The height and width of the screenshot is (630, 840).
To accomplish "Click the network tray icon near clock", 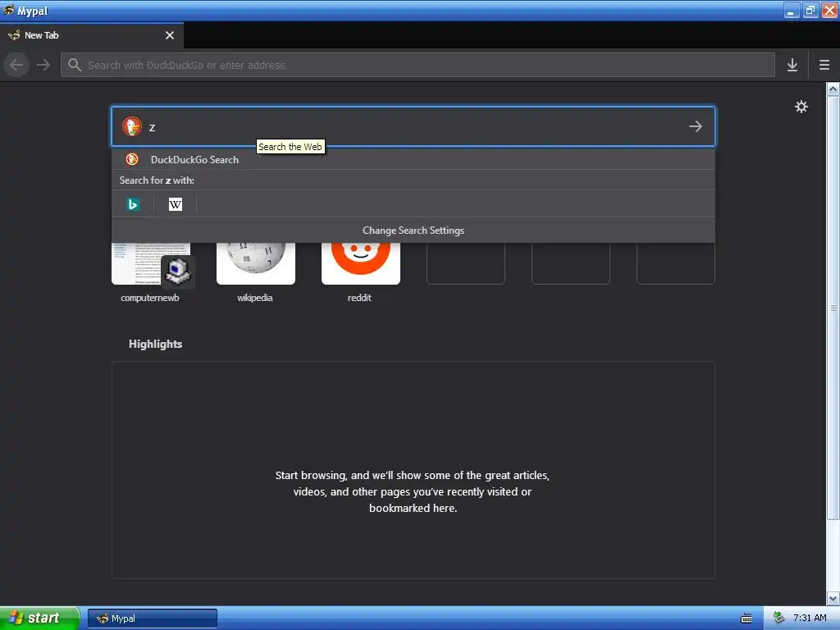I will click(778, 619).
